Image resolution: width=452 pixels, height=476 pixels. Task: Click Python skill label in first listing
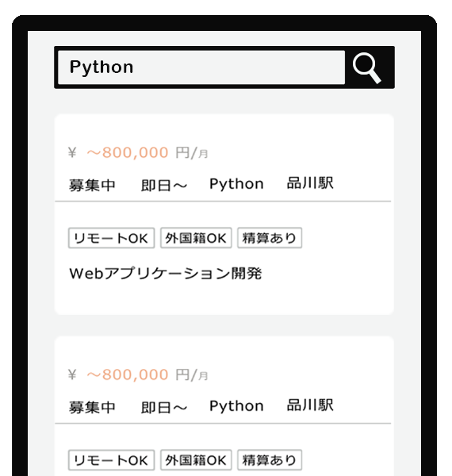point(236,184)
